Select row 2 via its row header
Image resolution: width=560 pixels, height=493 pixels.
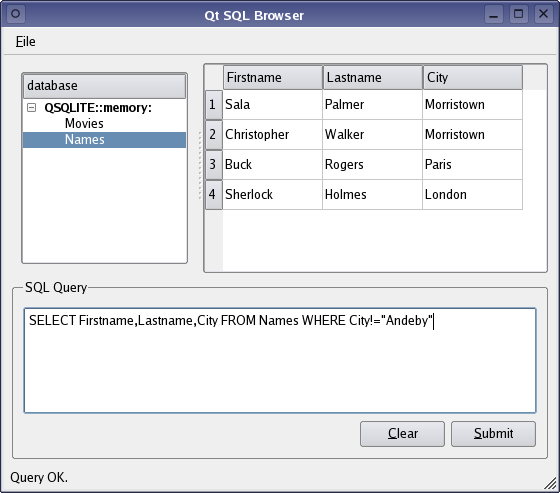tap(214, 135)
